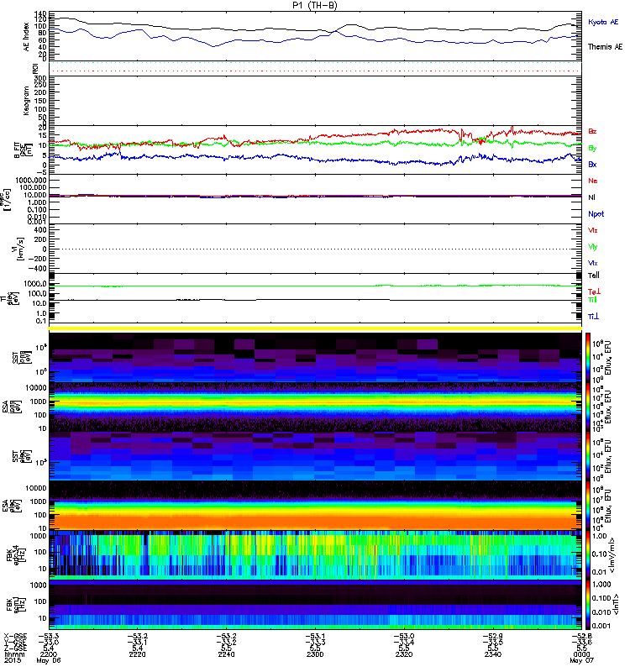This screenshot has width=630, height=672.
Task: Select the red Te perpendicular legend label
Action: 594,291
